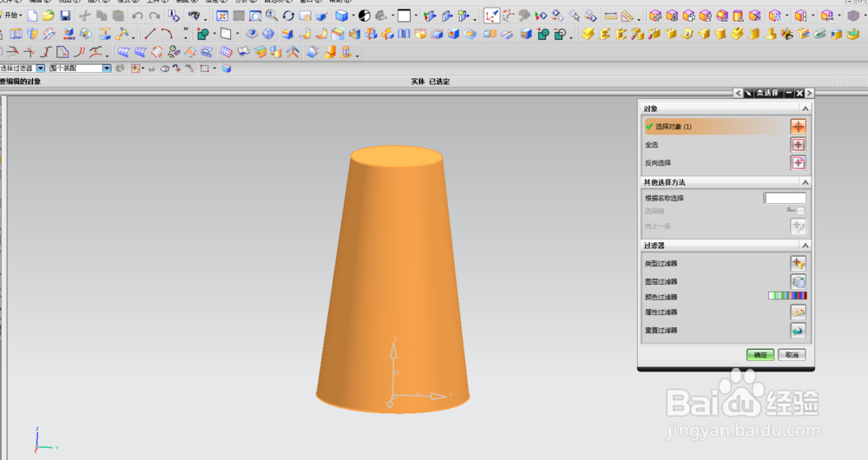Collapse the 其他选择方法 section

[x=805, y=182]
